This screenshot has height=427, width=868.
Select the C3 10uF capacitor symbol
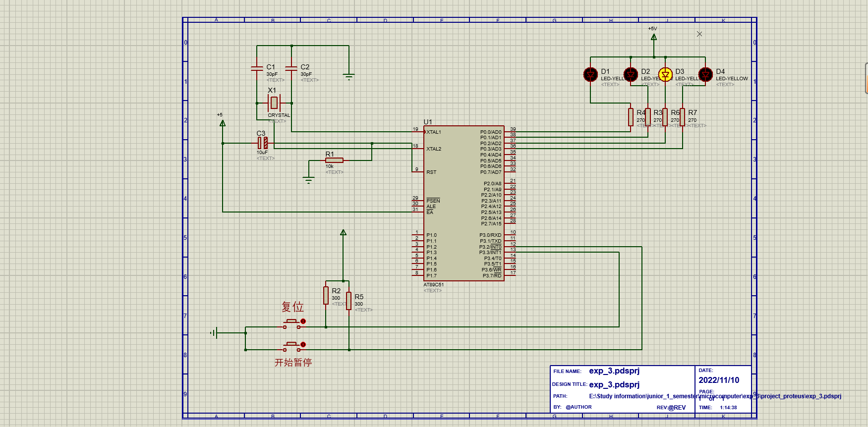click(x=263, y=143)
